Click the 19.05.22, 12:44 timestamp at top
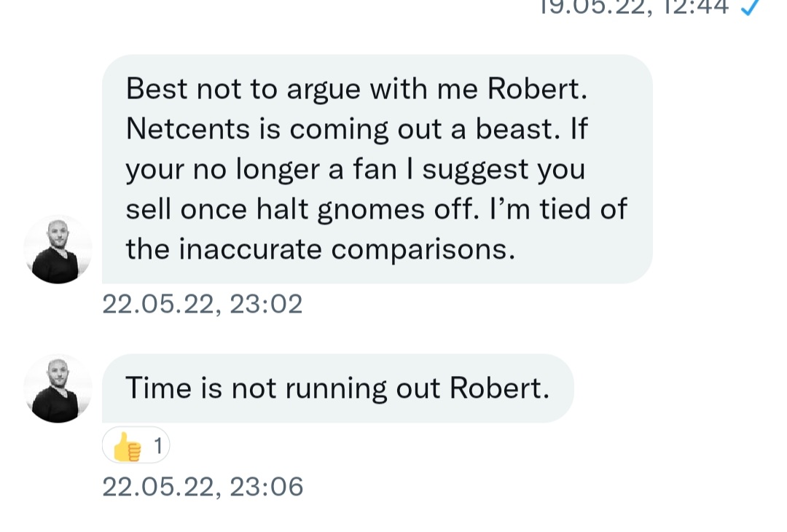 point(633,7)
